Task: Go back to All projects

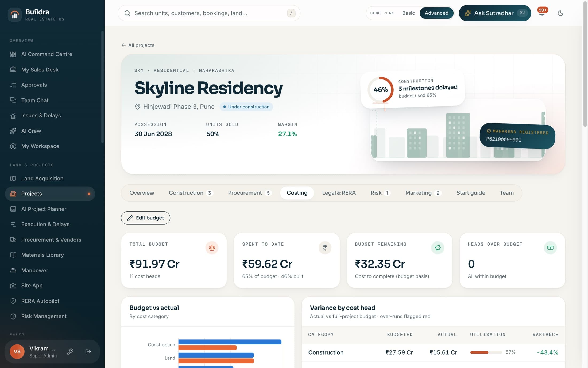Action: pyautogui.click(x=138, y=45)
